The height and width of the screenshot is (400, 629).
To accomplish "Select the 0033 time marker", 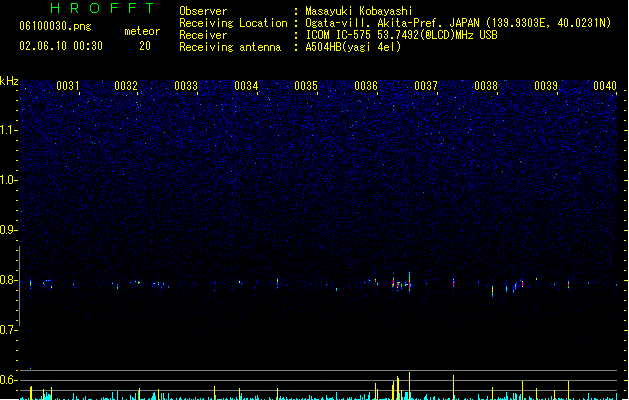I will coord(186,86).
